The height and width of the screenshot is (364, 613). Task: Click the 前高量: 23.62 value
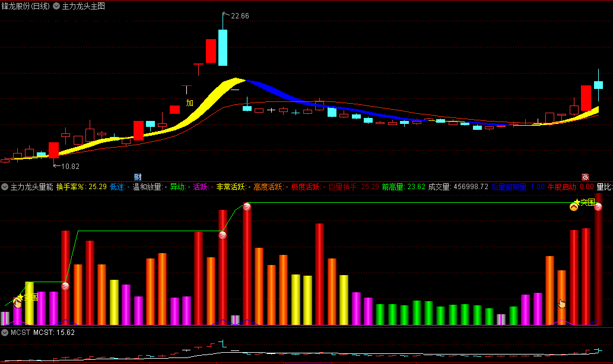[x=404, y=187]
